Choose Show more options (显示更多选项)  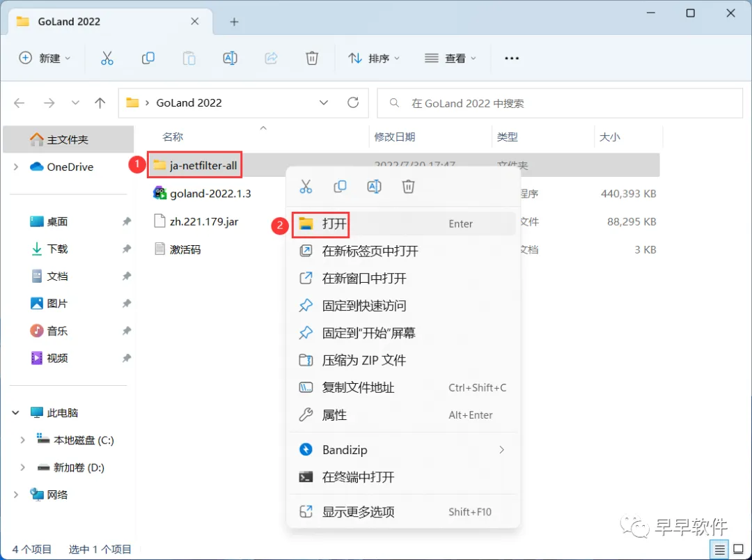click(403, 512)
